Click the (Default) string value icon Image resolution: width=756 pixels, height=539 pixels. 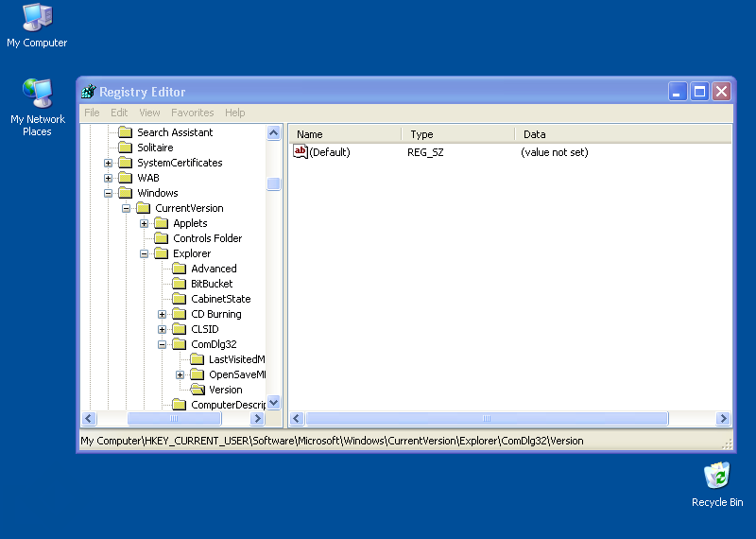point(300,152)
